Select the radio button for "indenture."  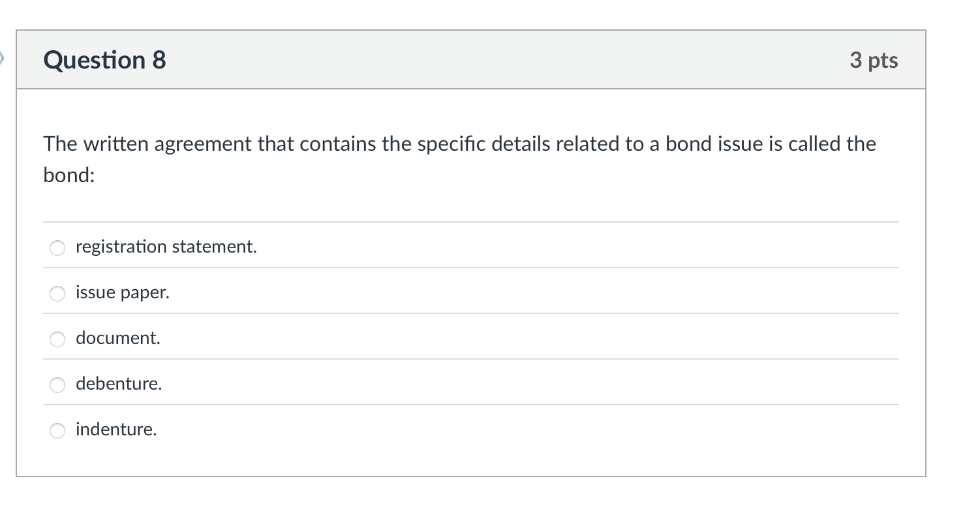57,431
